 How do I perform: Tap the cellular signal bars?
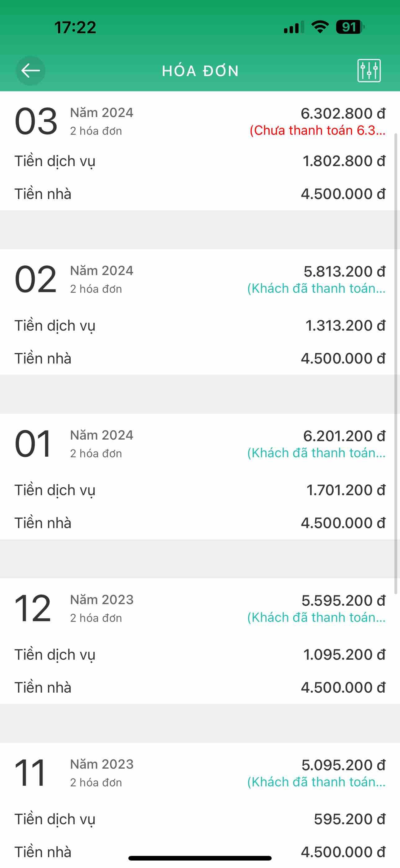click(294, 28)
